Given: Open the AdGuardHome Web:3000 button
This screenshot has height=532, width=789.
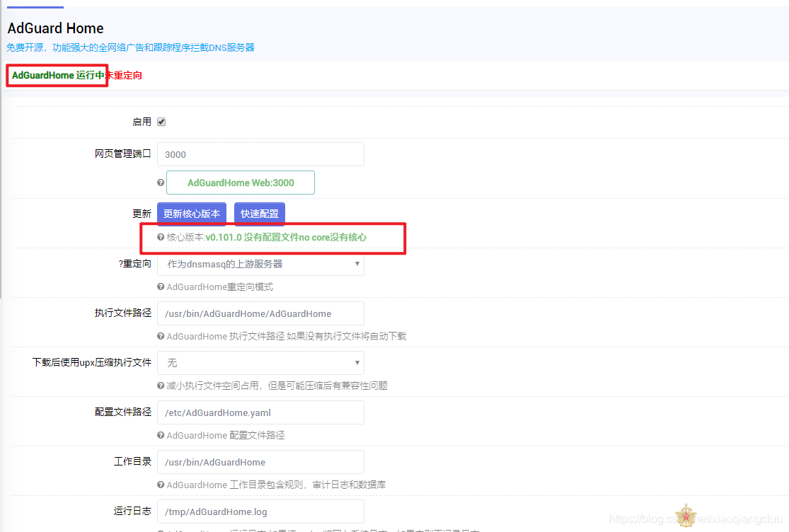Looking at the screenshot, I should [x=241, y=183].
